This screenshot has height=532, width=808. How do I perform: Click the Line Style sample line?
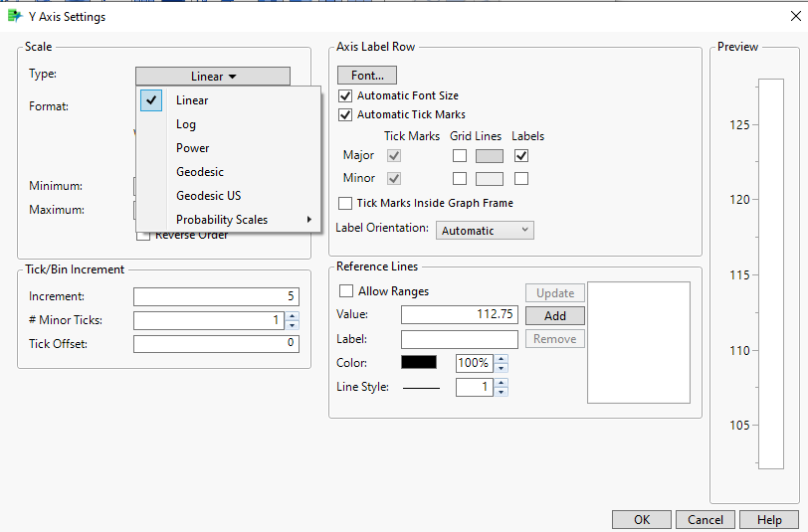(x=421, y=387)
